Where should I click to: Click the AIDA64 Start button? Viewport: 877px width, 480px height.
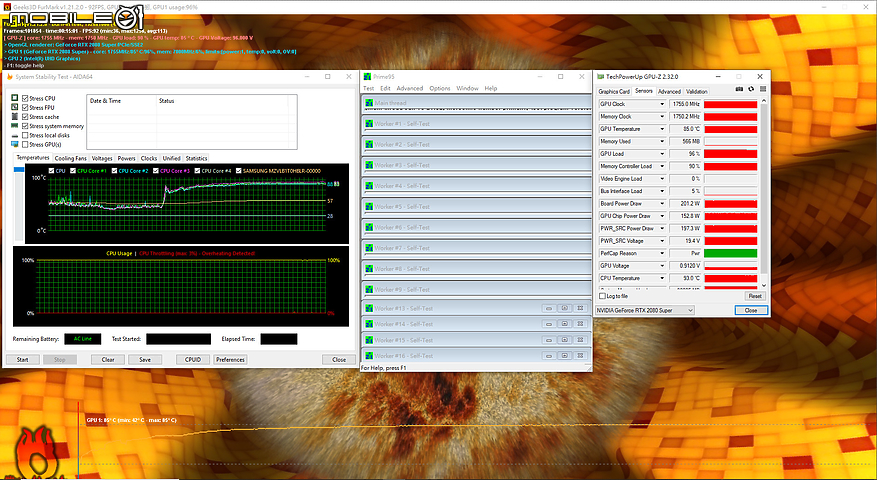click(x=22, y=360)
